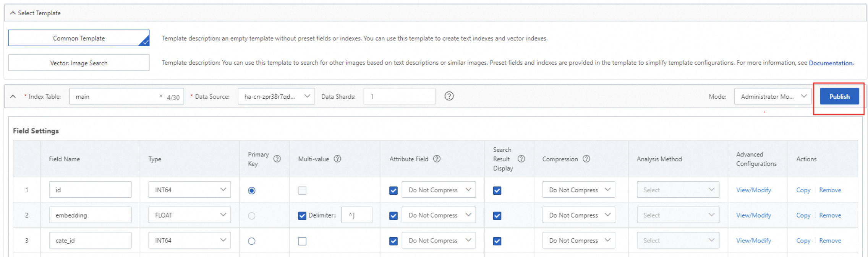
Task: Click the Attribute Field help icon
Action: pyautogui.click(x=437, y=159)
